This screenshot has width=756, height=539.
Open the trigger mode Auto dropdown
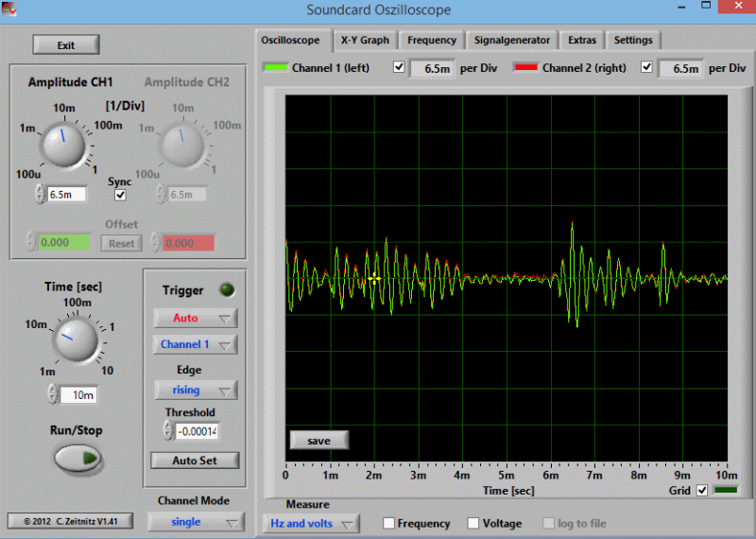196,318
